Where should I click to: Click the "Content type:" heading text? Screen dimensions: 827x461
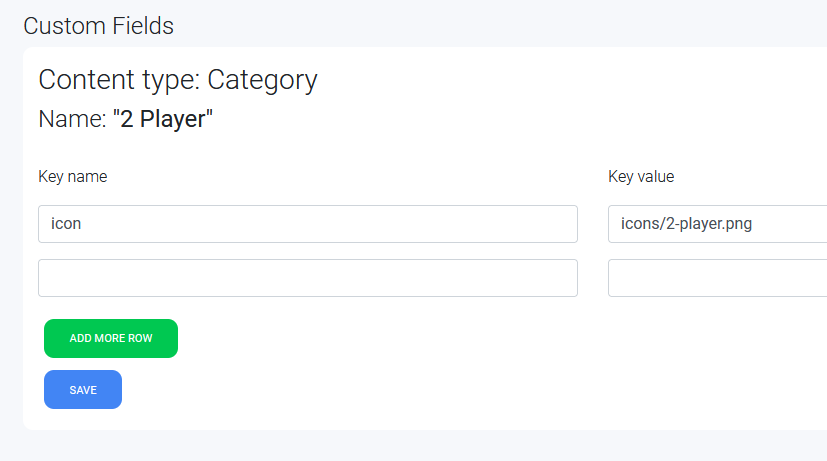[x=119, y=80]
